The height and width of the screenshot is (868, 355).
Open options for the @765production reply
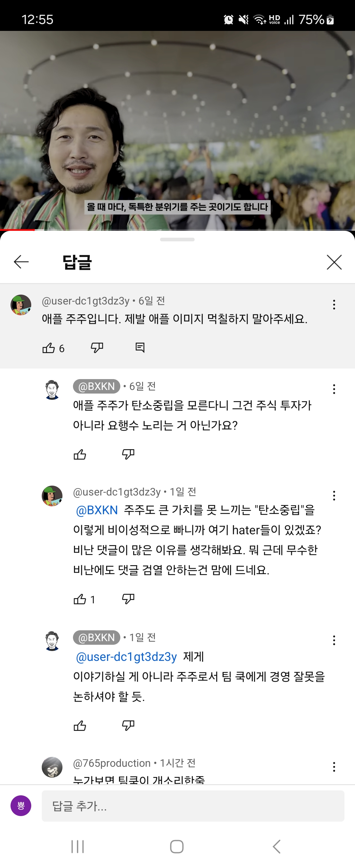334,767
